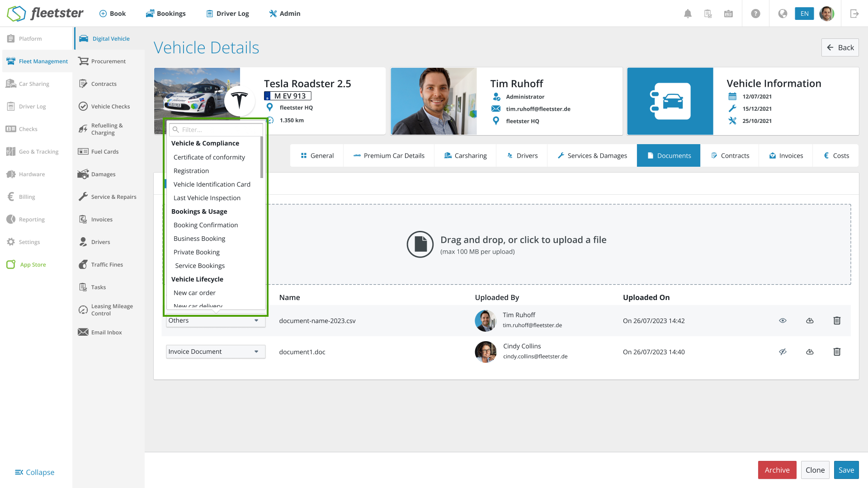Open the Premium Car Details tab
868x488 pixels.
(x=389, y=155)
